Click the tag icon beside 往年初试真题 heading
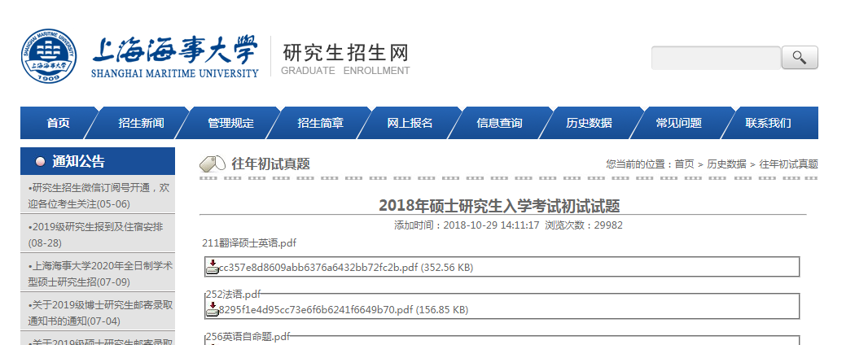Screen dimensions: 868x345 point(213,164)
